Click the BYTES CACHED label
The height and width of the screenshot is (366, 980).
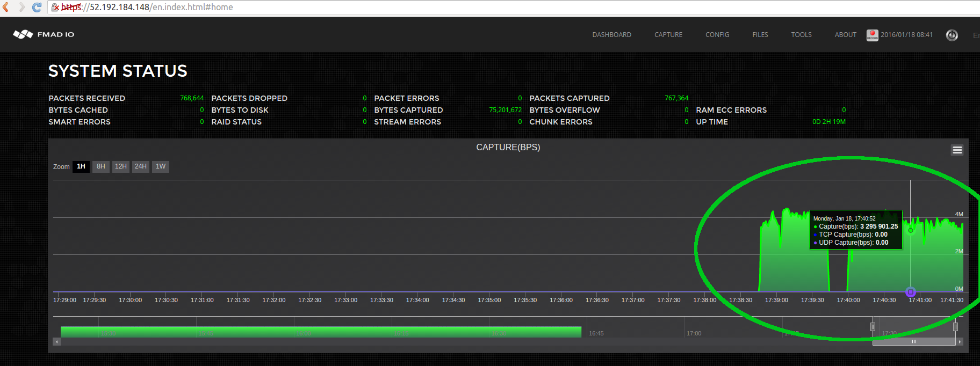pyautogui.click(x=78, y=110)
